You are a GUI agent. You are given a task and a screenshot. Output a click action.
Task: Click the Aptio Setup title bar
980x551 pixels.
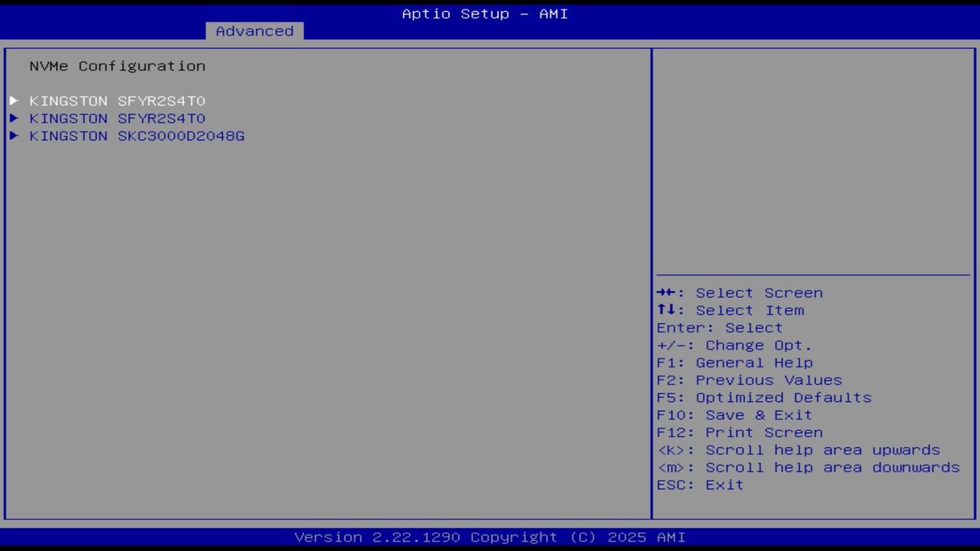(484, 13)
